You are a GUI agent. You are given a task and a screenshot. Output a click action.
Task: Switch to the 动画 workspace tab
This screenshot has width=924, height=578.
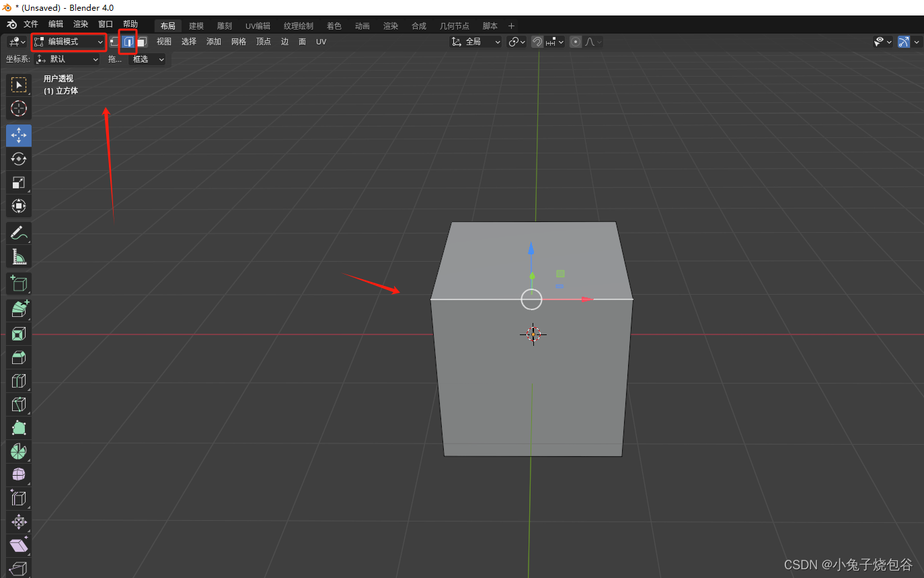[x=362, y=26]
